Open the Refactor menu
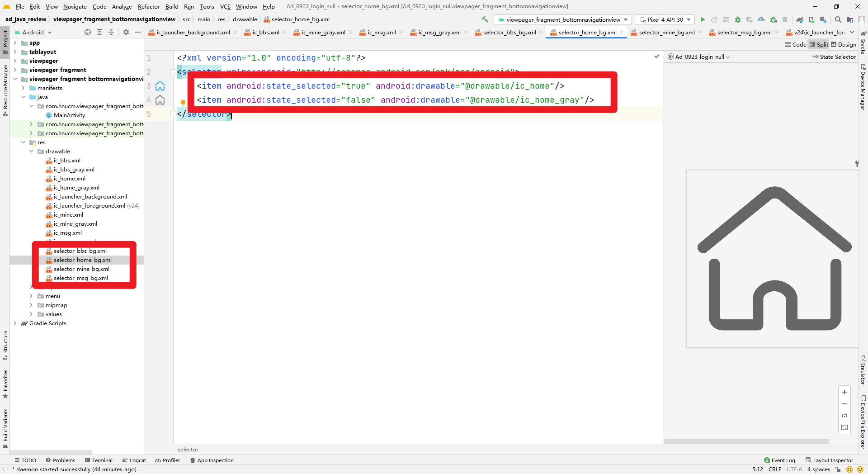Viewport: 868px width, 474px height. (149, 6)
